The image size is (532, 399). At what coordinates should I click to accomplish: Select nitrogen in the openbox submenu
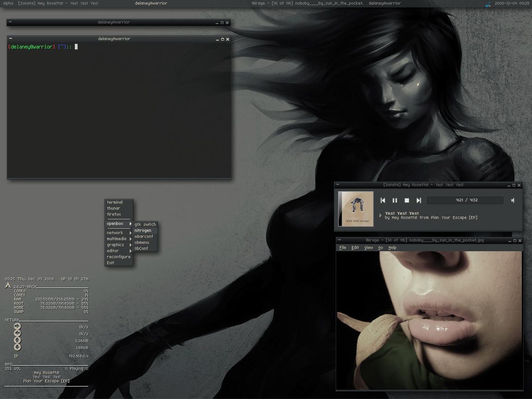click(x=145, y=231)
